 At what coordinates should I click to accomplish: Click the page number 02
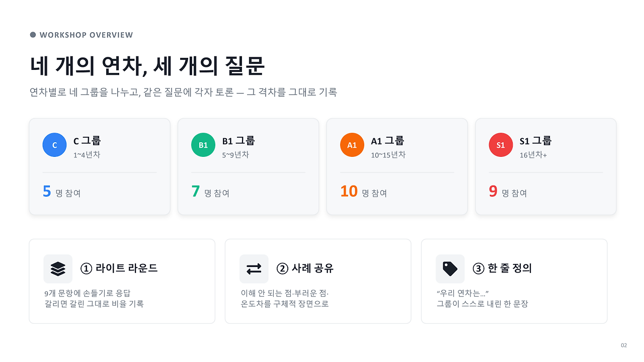pyautogui.click(x=624, y=345)
